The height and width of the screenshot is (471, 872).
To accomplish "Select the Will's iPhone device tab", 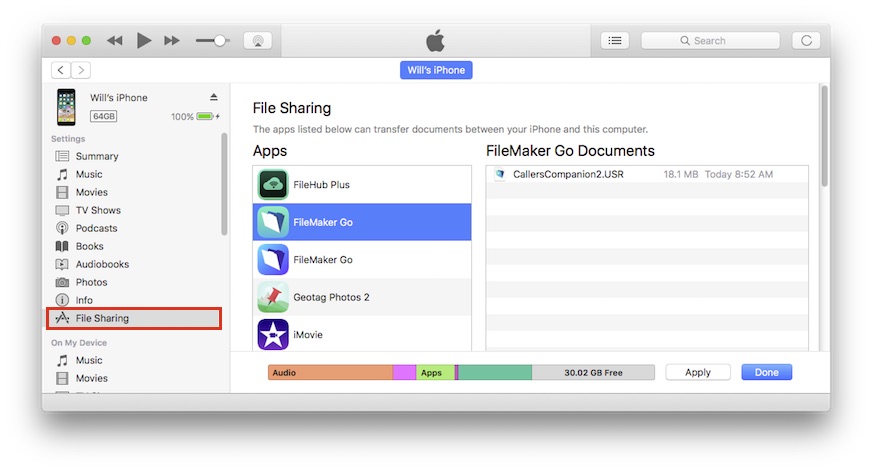I will [x=436, y=70].
